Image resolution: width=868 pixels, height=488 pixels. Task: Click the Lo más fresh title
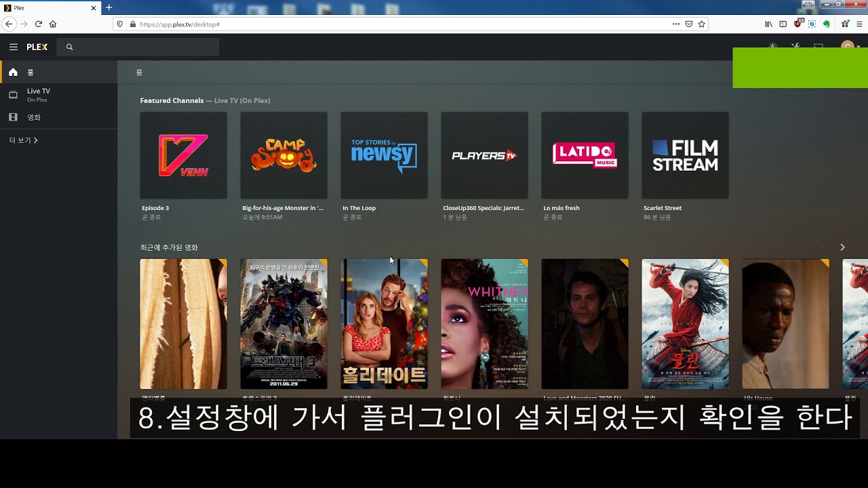click(x=561, y=208)
